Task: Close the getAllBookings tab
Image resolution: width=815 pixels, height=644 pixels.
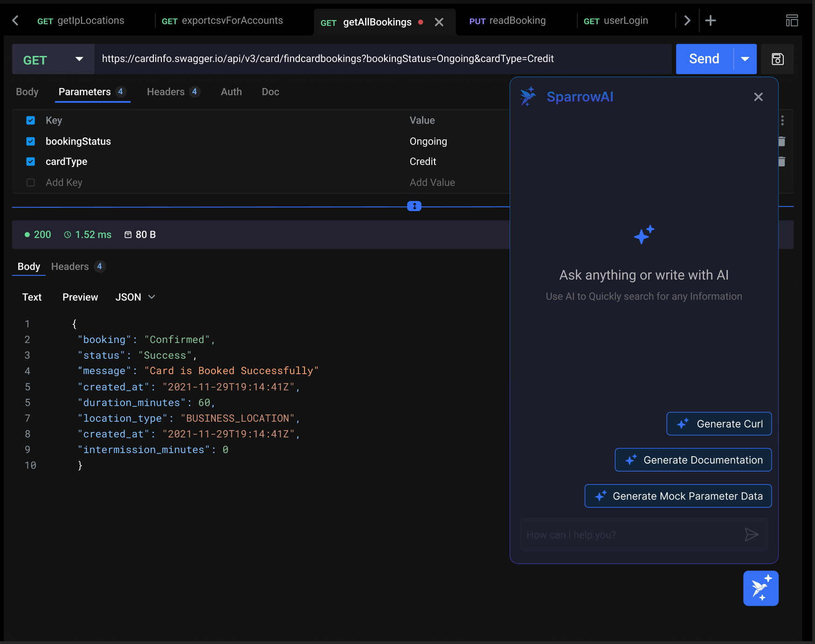Action: (x=439, y=22)
